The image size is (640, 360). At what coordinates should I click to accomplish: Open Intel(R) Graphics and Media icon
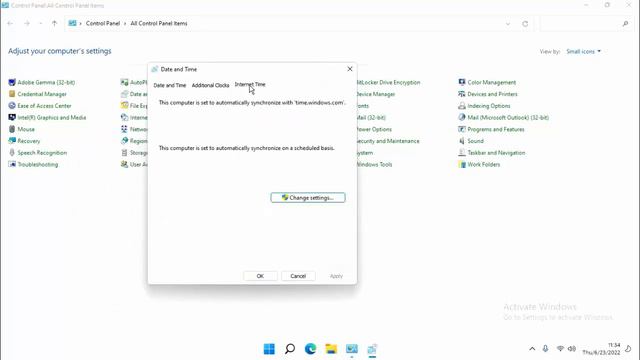coord(12,118)
